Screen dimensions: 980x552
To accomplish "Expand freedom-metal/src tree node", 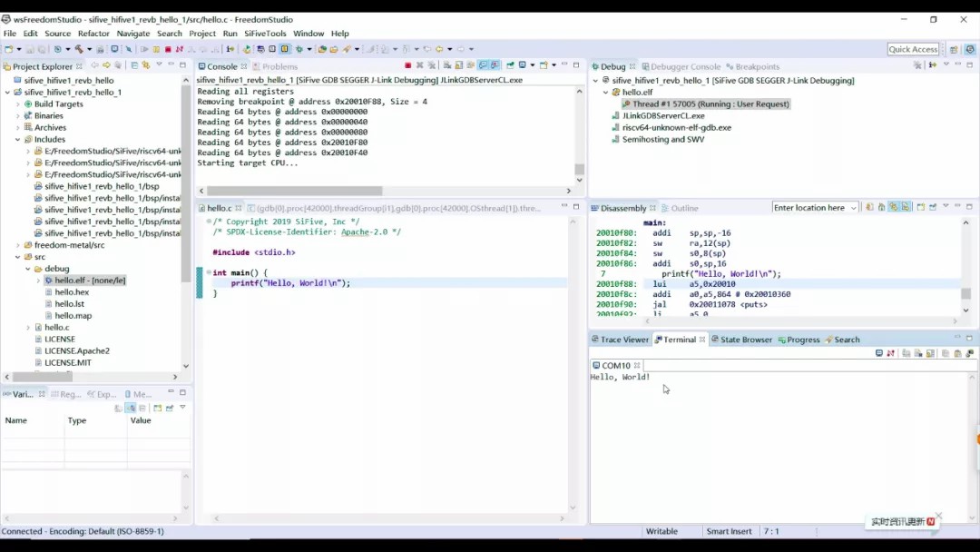I will [x=17, y=245].
